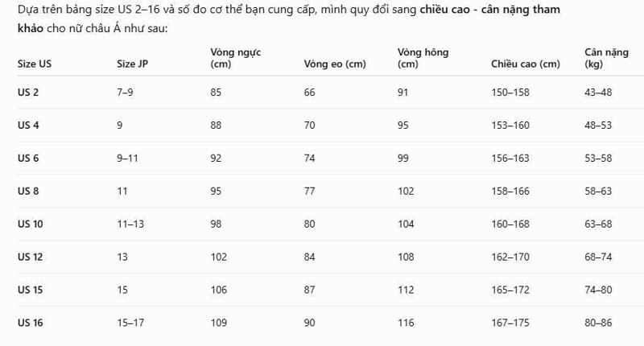
Task: Click the Size JP column header
Action: click(x=132, y=64)
